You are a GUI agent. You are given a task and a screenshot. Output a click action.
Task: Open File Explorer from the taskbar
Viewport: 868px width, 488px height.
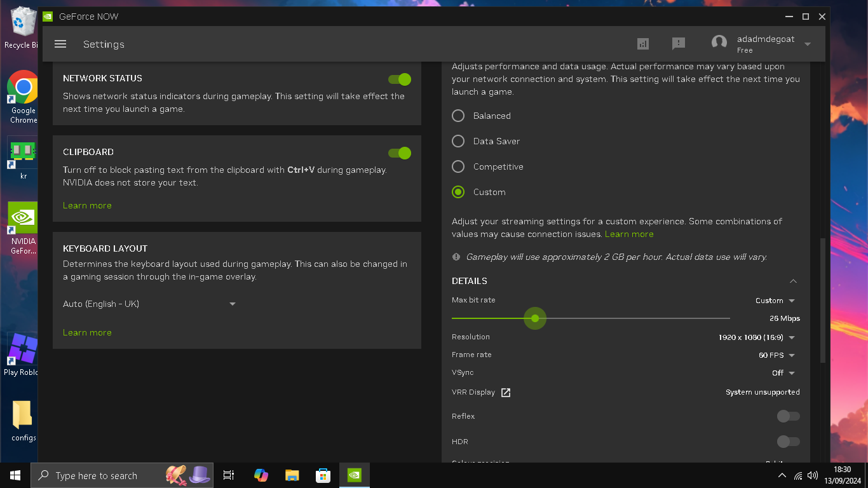click(292, 475)
